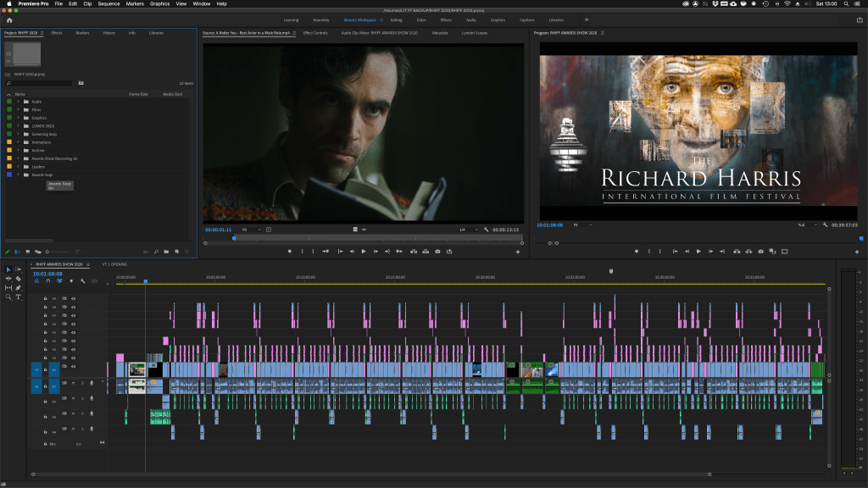
Task: Mute audio track A1
Action: pos(73,384)
